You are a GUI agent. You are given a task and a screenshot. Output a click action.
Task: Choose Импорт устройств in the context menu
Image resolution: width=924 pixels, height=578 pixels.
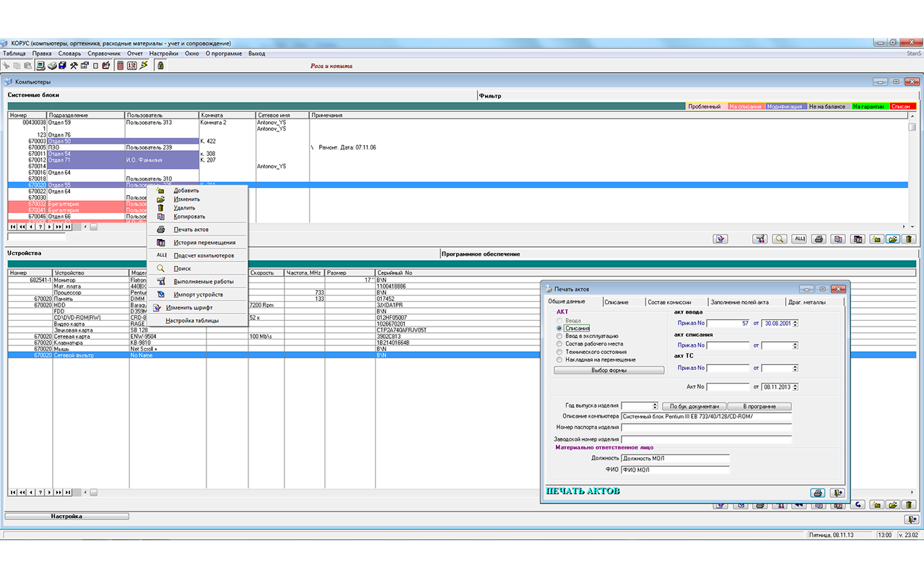point(198,295)
